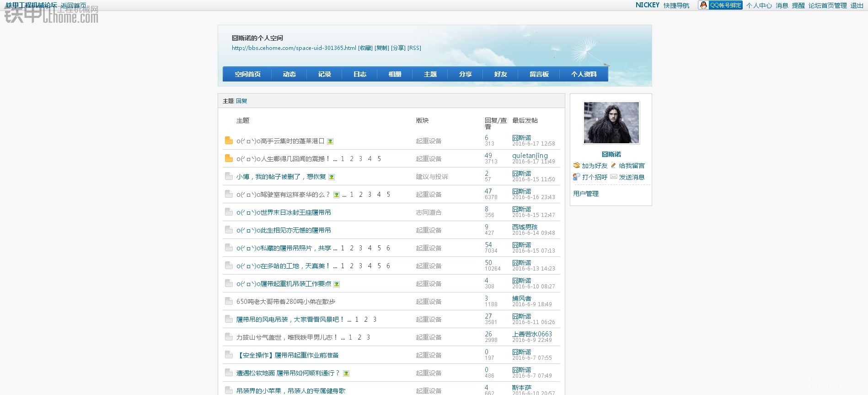Image resolution: width=868 pixels, height=395 pixels.
Task: Click the 提醒 link in top bar
Action: click(x=798, y=5)
